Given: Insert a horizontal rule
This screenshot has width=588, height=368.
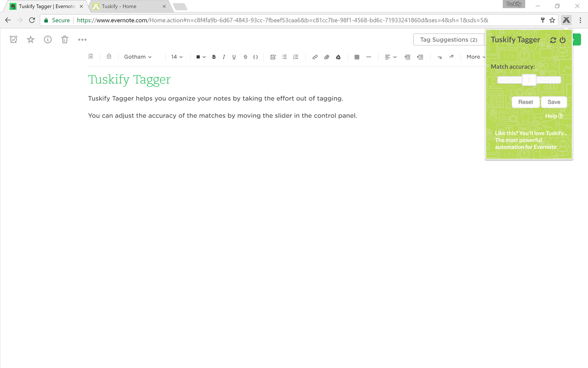Looking at the screenshot, I should pyautogui.click(x=368, y=57).
